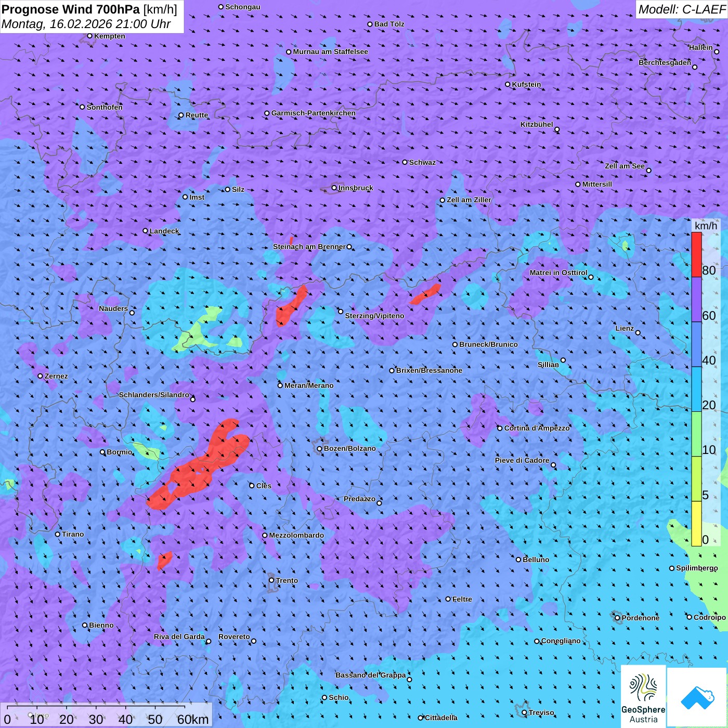Click the Spilimbergo label

tap(697, 568)
